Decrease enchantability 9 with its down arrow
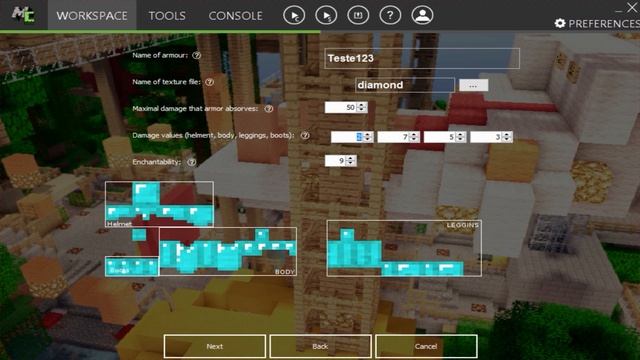The height and width of the screenshot is (360, 640). [x=351, y=164]
